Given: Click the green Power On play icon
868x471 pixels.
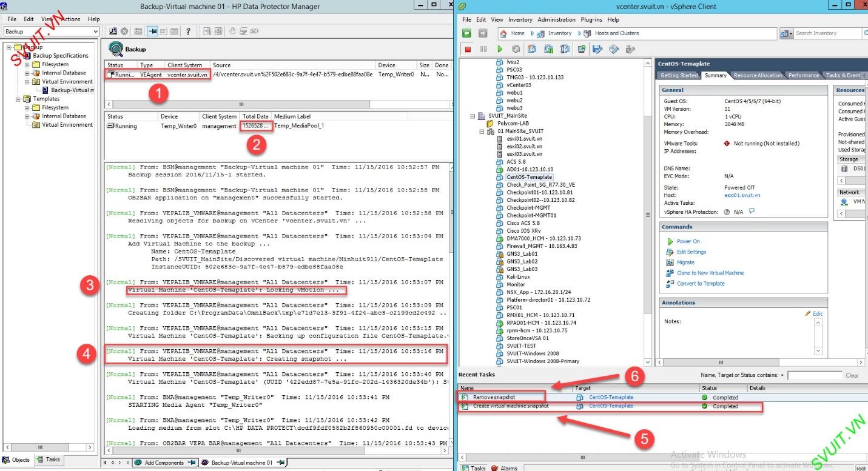Looking at the screenshot, I should point(500,49).
